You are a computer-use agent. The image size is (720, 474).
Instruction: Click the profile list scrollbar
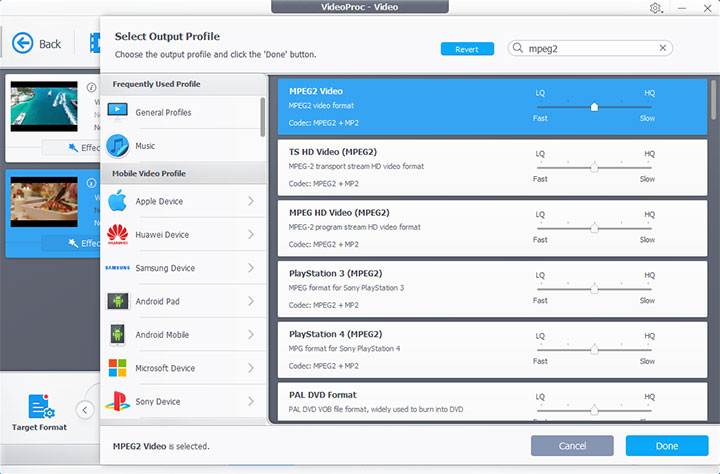click(713, 99)
